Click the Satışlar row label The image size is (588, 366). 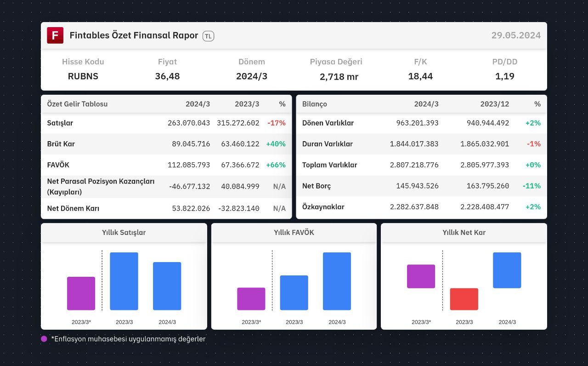coord(60,123)
